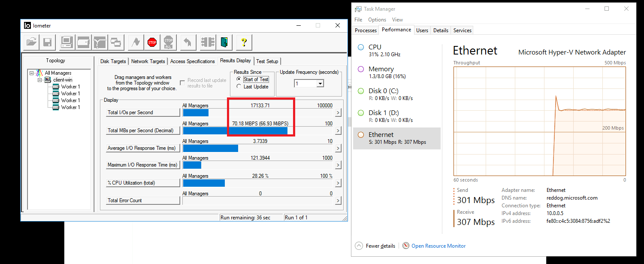Click the Fewer details label
The height and width of the screenshot is (264, 644).
[380, 246]
